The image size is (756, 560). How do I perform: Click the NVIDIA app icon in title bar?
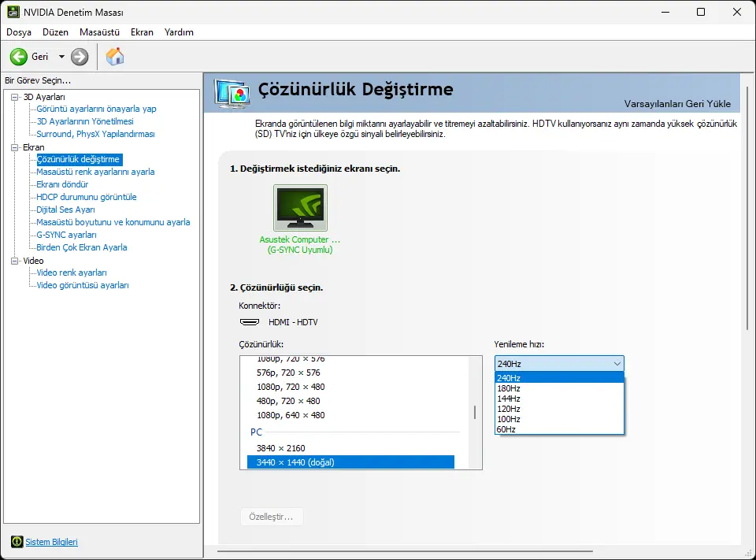(x=13, y=12)
